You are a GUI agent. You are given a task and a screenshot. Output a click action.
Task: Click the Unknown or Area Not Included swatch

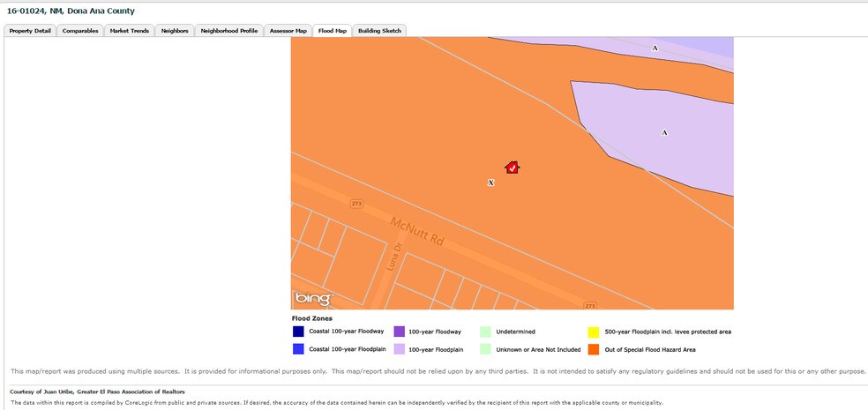485,349
